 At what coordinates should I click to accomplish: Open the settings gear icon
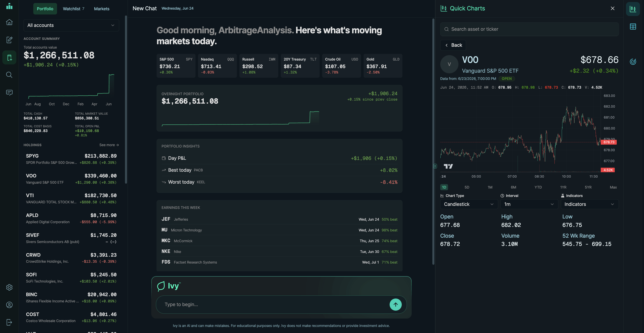pos(9,287)
